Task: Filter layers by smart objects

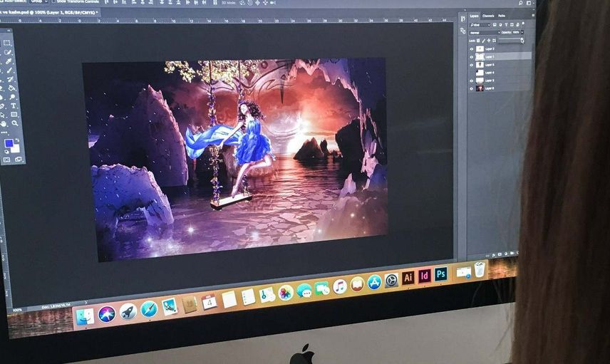Action: click(x=517, y=24)
